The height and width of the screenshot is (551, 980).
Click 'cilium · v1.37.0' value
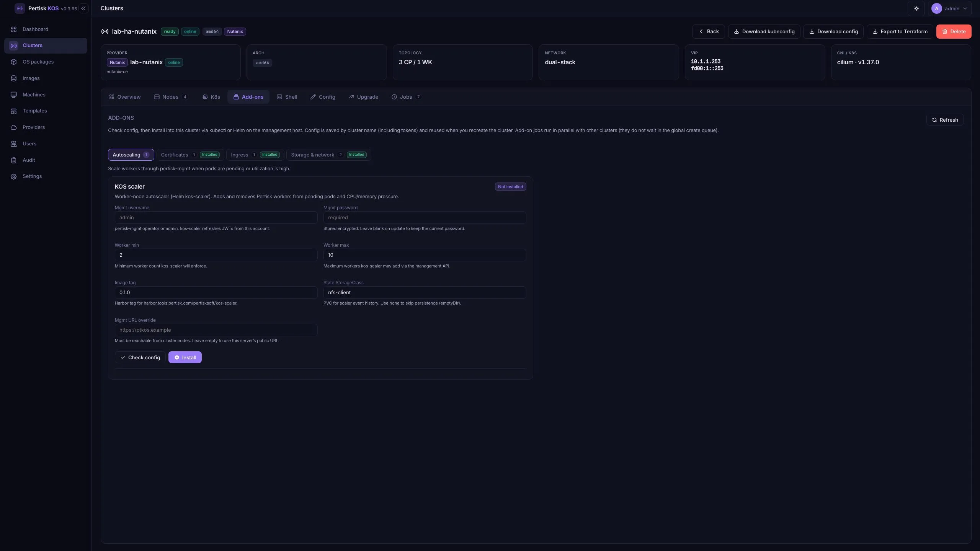click(857, 62)
